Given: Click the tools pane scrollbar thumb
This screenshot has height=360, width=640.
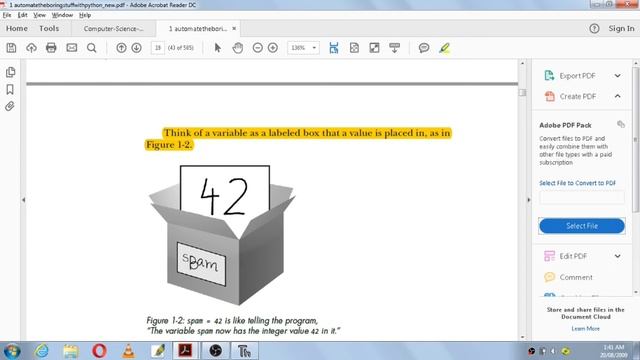Looking at the screenshot, I should point(636,140).
